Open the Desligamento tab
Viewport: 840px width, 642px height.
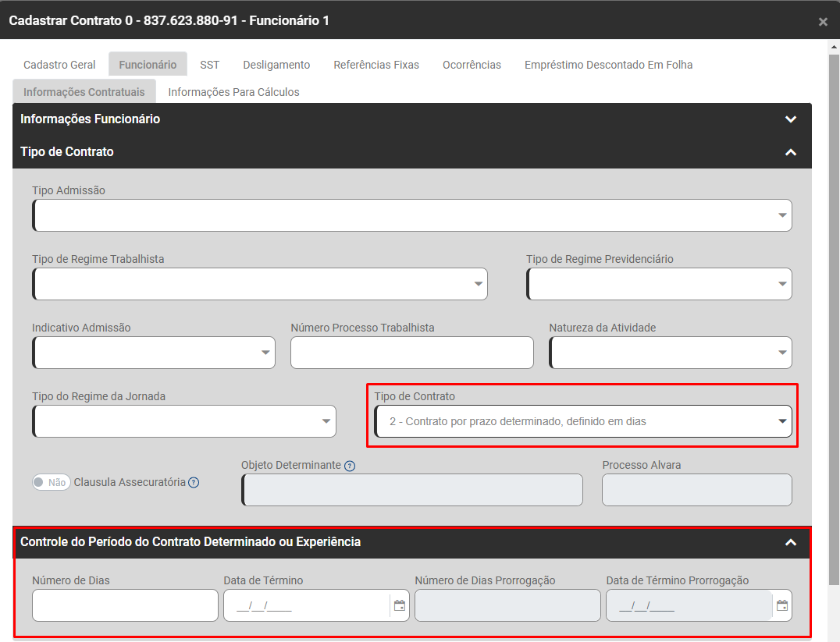(276, 65)
